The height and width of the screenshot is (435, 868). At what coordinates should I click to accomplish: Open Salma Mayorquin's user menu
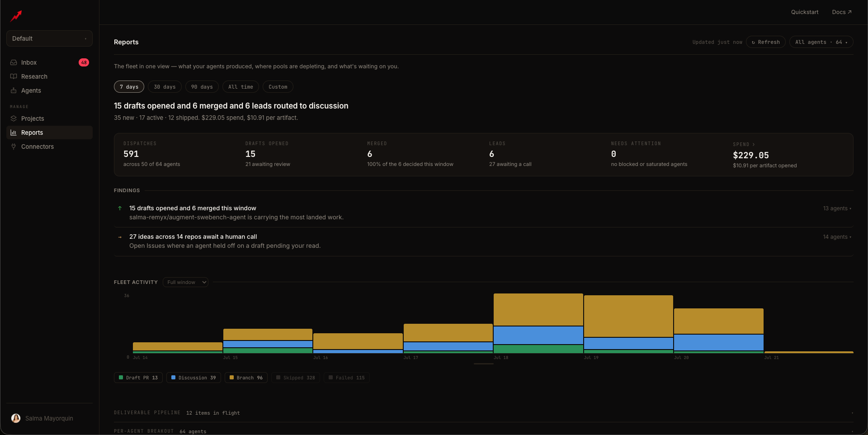(x=49, y=418)
